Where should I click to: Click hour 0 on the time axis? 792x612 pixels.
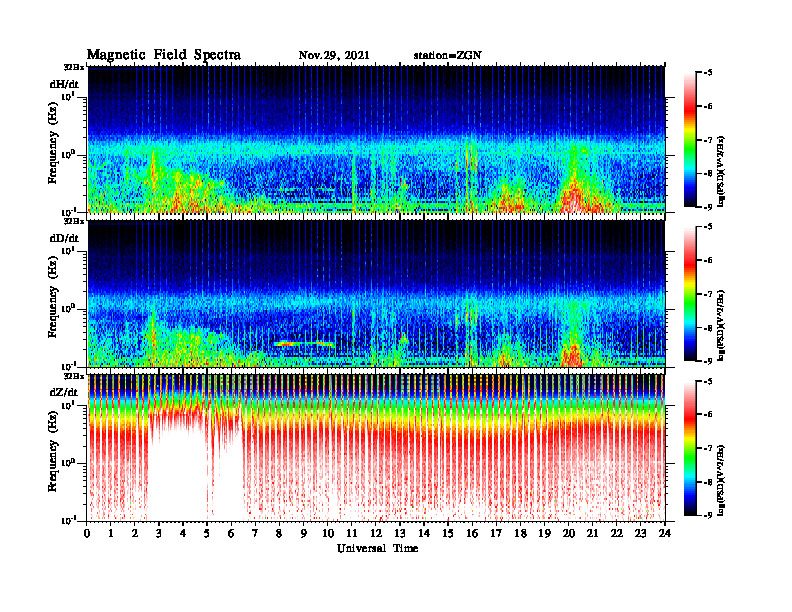coord(87,534)
